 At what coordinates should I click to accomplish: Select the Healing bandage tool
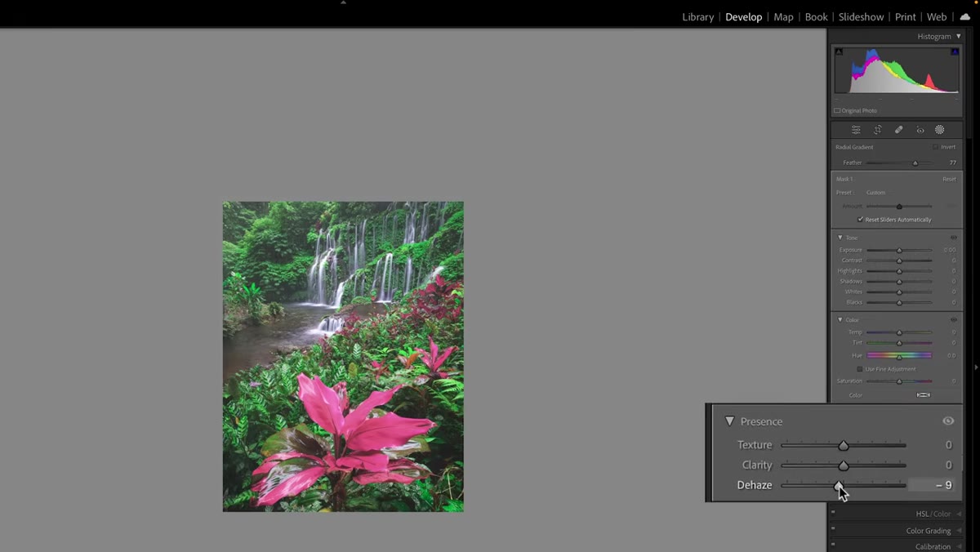[898, 130]
